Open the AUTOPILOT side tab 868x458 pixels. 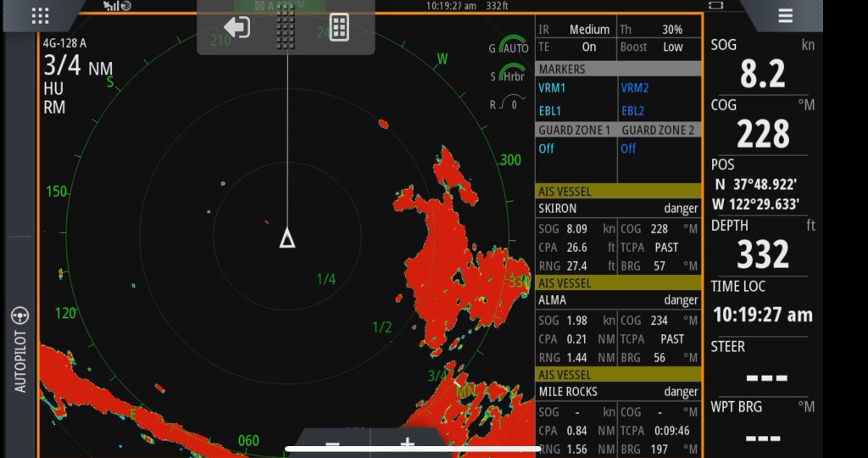pyautogui.click(x=20, y=360)
